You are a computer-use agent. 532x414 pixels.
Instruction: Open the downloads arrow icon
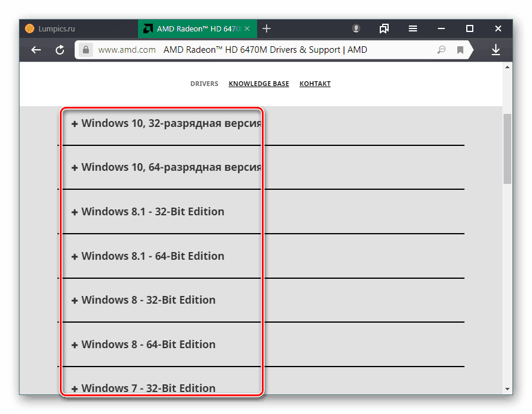496,50
